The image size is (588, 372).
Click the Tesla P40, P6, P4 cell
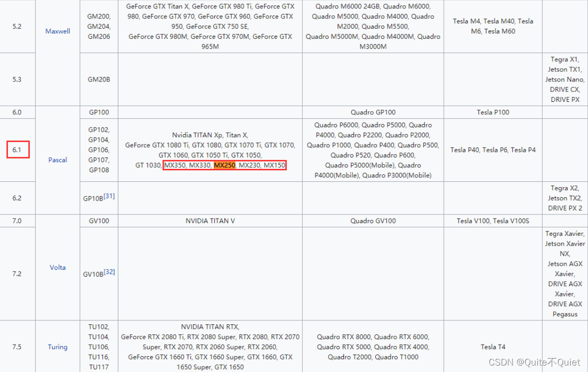(x=493, y=150)
